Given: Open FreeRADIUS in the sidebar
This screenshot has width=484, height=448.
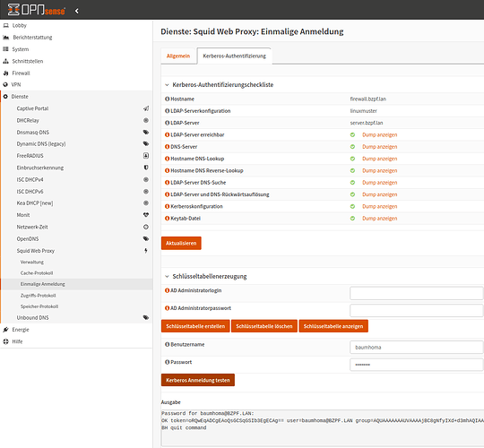Looking at the screenshot, I should coord(30,156).
